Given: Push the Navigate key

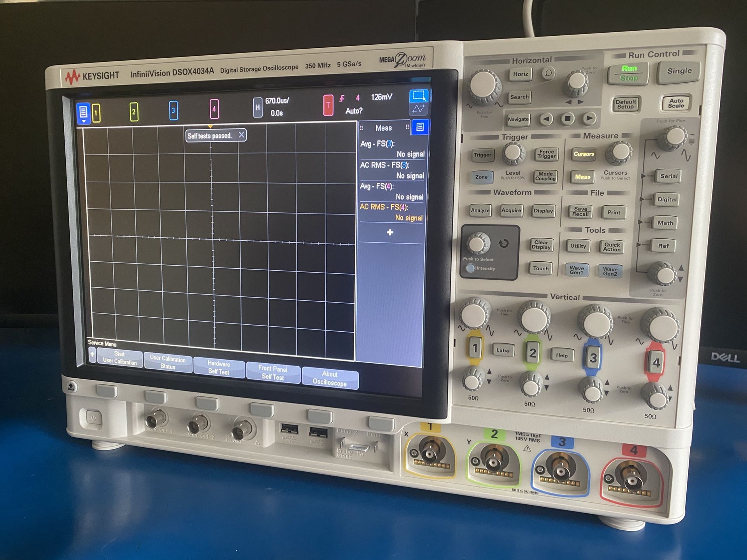Looking at the screenshot, I should pos(518,119).
